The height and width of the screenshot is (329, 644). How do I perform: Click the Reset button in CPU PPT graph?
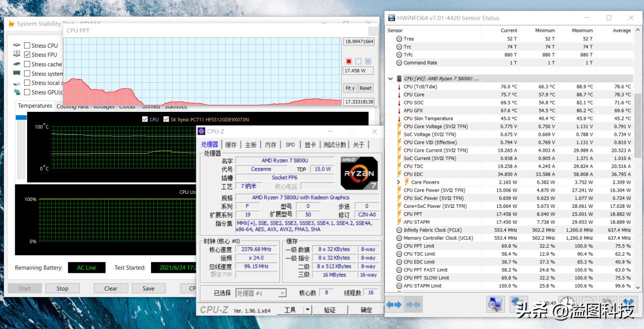point(366,88)
